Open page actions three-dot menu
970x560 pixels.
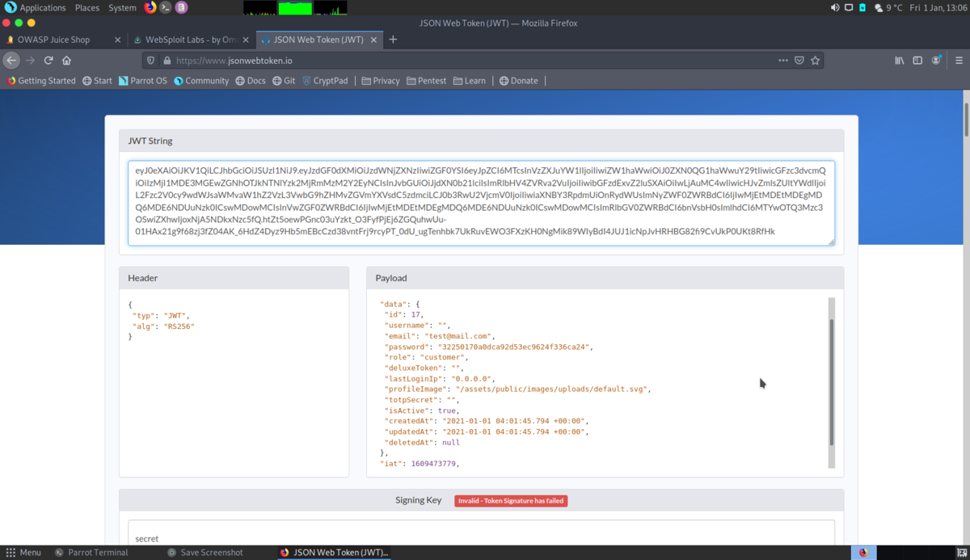[x=782, y=61]
